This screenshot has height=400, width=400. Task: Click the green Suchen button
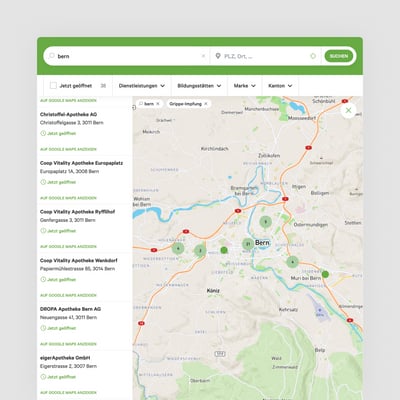click(x=339, y=56)
